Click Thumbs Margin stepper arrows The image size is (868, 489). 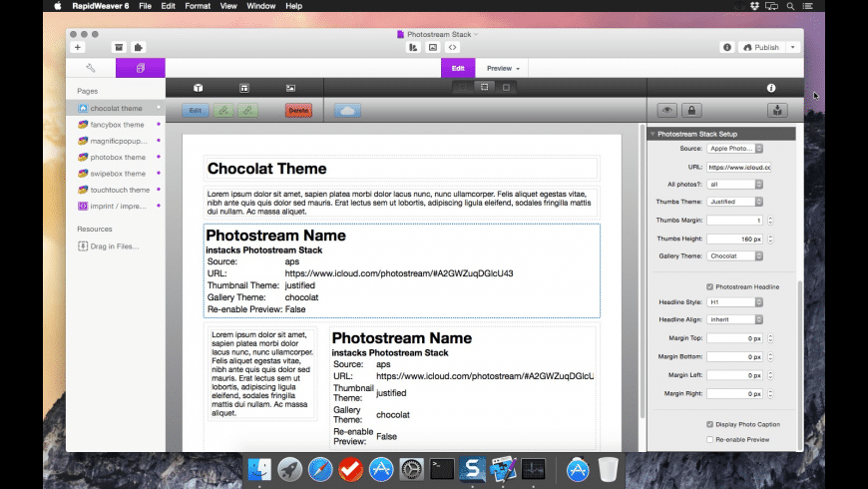pos(770,221)
